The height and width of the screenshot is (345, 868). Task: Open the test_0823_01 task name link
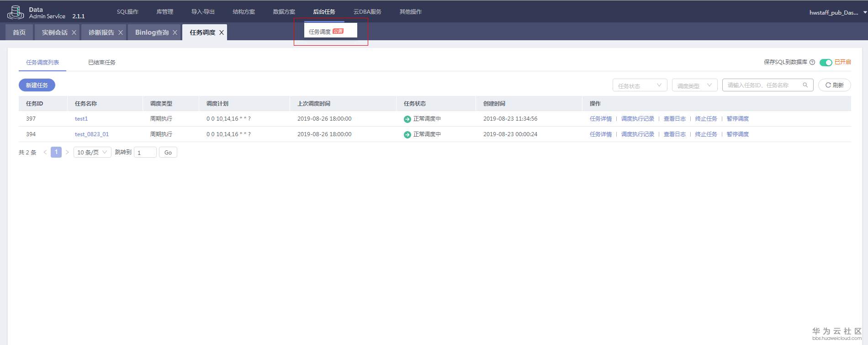92,134
